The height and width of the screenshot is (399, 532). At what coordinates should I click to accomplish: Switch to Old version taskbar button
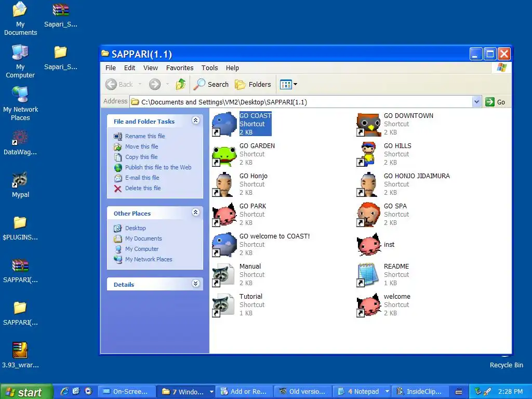[x=303, y=392]
